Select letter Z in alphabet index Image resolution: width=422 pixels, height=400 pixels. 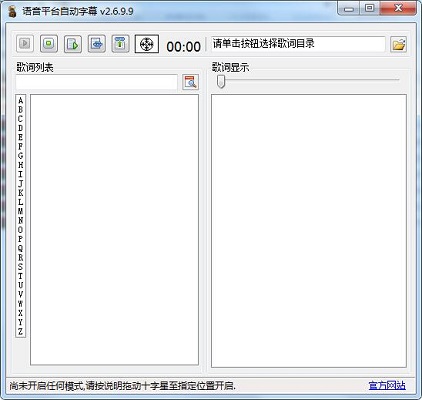(21, 331)
